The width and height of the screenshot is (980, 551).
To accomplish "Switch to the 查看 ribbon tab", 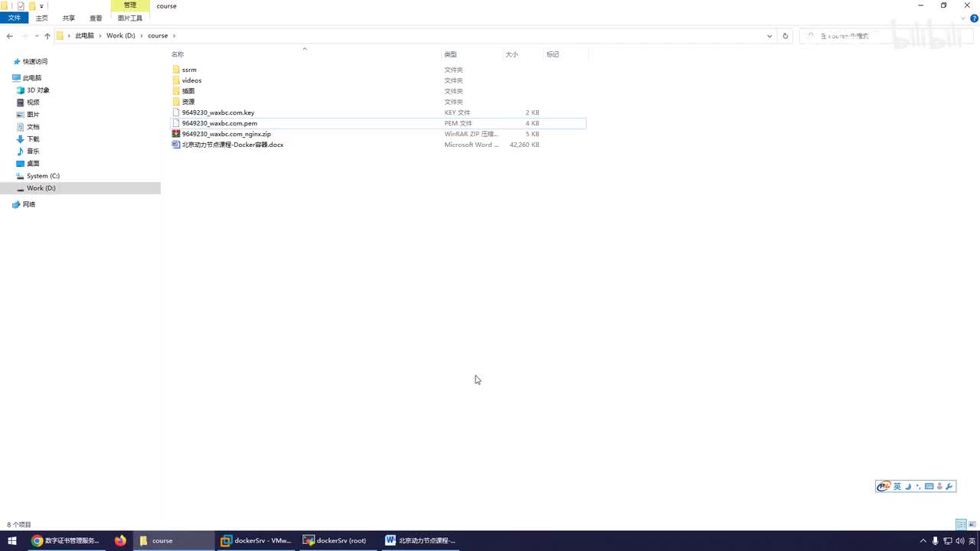I will [96, 18].
